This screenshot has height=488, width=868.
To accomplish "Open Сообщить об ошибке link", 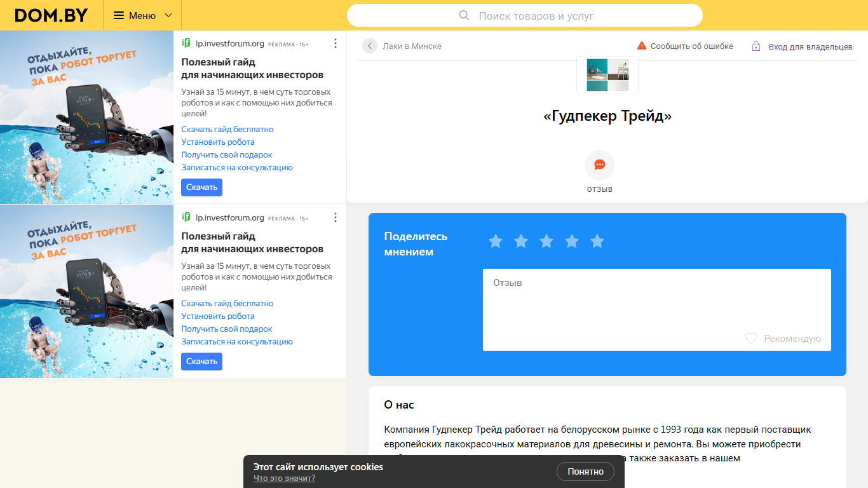I will click(x=691, y=46).
